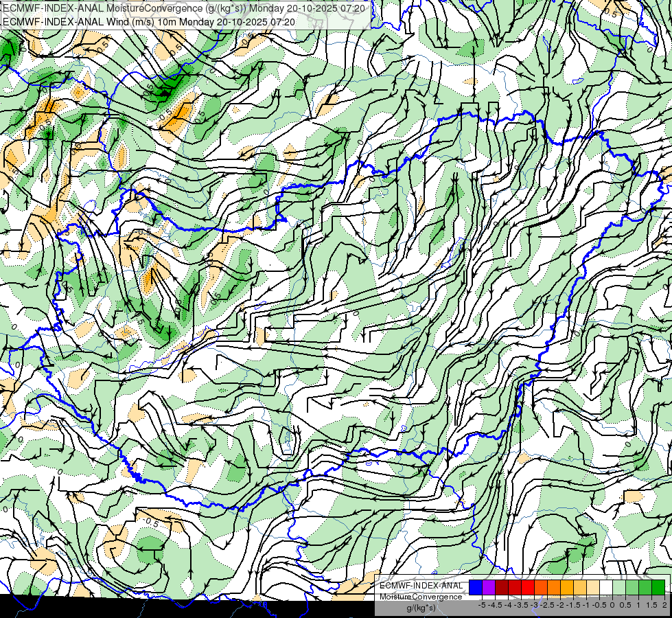Image resolution: width=672 pixels, height=618 pixels.
Task: Click the legend unit text g/(kg*s)
Action: click(421, 608)
